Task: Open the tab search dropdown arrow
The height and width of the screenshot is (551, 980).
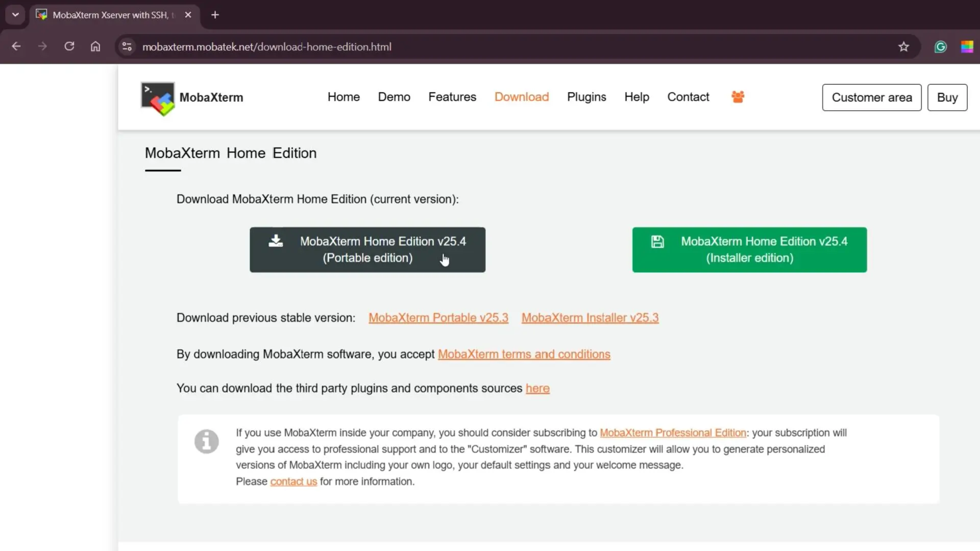Action: point(15,15)
